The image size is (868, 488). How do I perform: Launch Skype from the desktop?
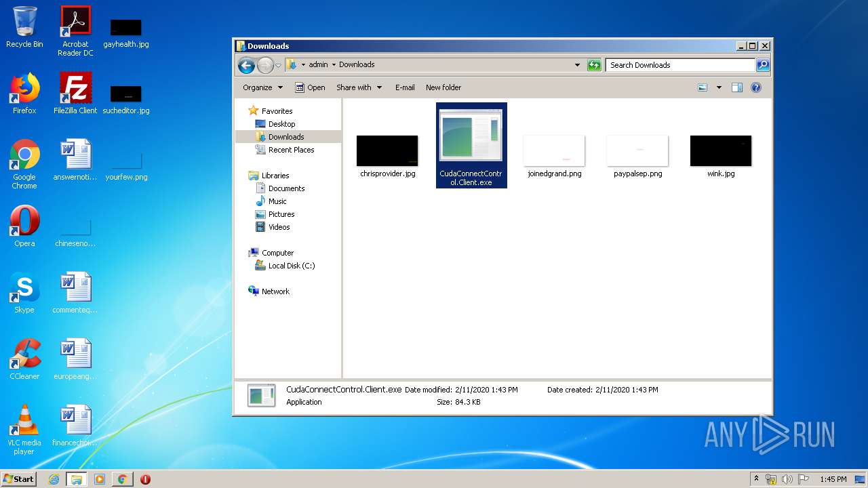pyautogui.click(x=24, y=293)
